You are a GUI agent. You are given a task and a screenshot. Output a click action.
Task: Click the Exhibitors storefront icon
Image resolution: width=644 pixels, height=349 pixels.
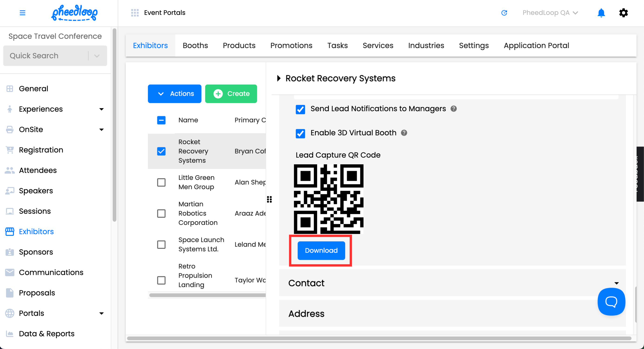click(x=10, y=232)
